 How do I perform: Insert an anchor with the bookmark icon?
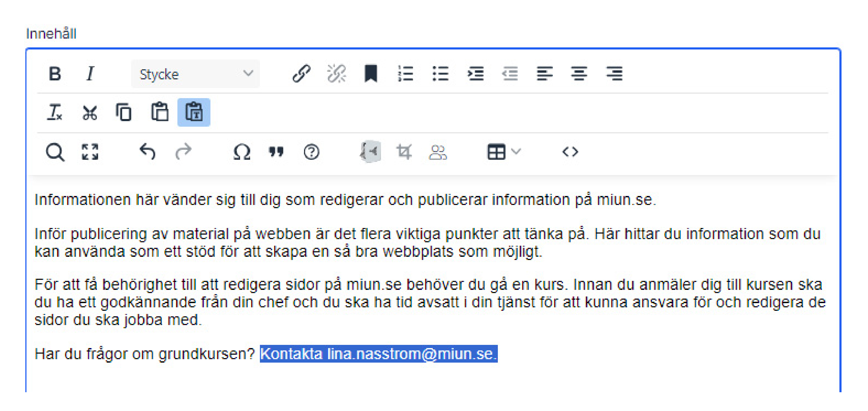(x=371, y=74)
